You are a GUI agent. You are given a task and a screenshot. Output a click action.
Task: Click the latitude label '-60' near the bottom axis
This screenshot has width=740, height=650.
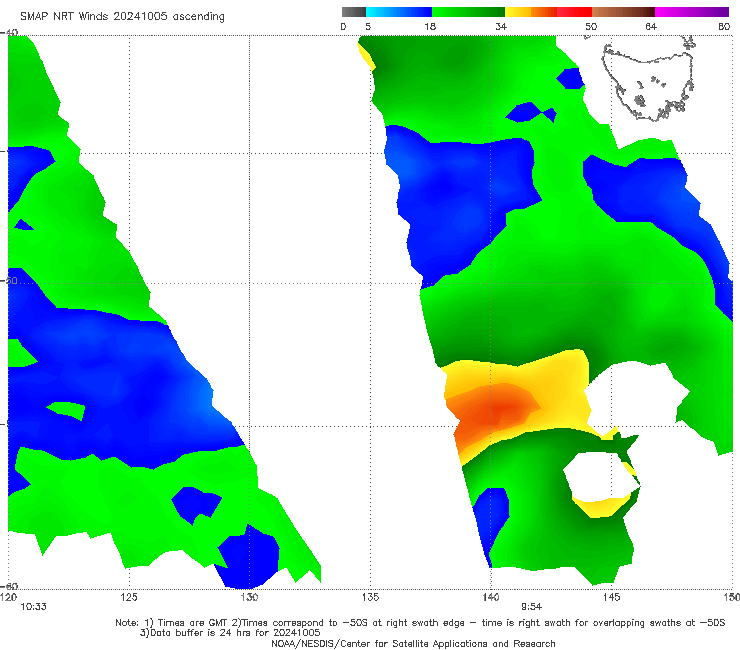pyautogui.click(x=10, y=586)
